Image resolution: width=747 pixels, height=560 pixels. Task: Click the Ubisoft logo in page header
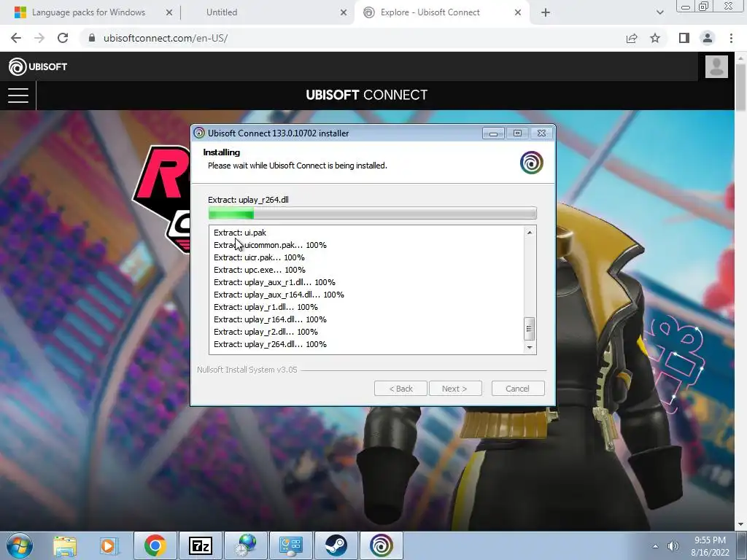tap(38, 66)
